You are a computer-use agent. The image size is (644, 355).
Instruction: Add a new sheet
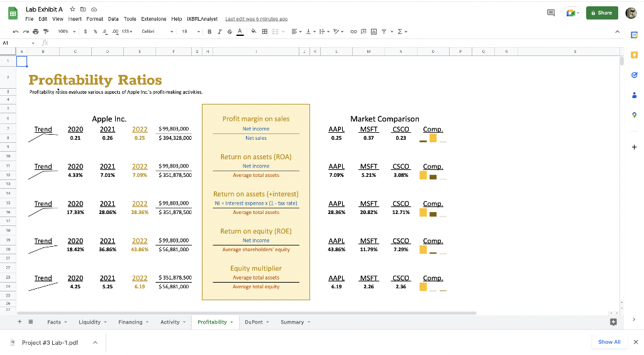(19, 322)
